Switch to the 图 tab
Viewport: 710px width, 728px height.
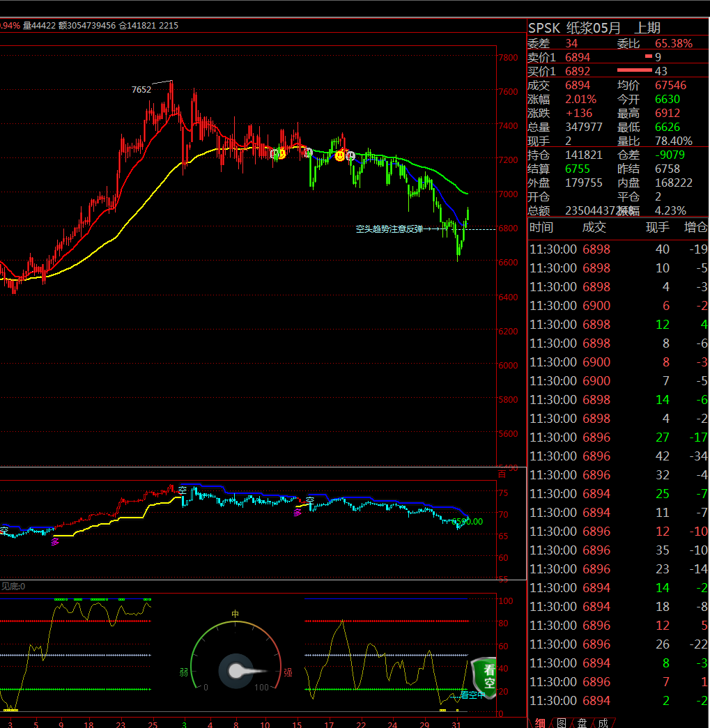click(x=561, y=723)
